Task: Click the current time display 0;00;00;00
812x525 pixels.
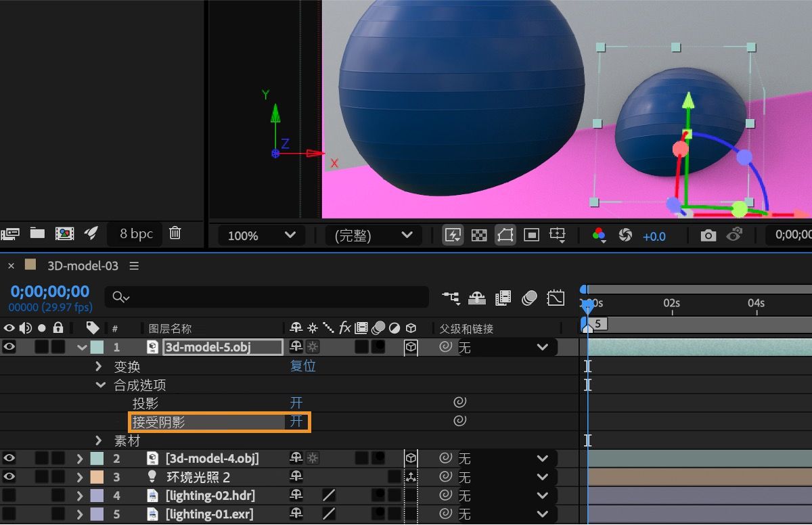Action: click(x=49, y=291)
